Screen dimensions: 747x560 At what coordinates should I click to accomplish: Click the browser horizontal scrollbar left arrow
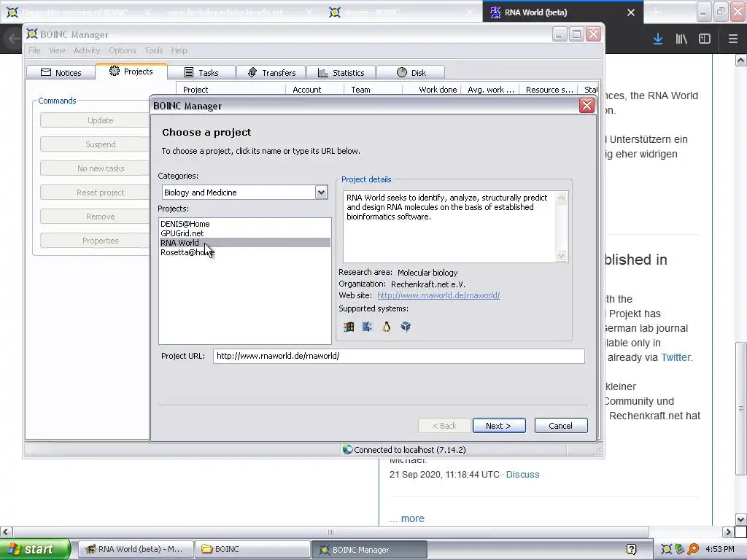[6, 532]
